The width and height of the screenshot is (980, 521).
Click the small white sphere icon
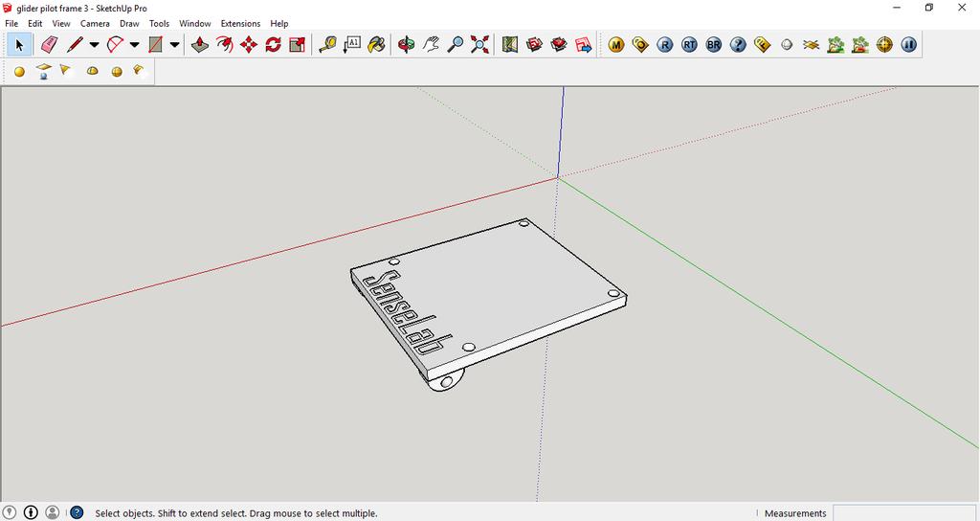click(787, 45)
